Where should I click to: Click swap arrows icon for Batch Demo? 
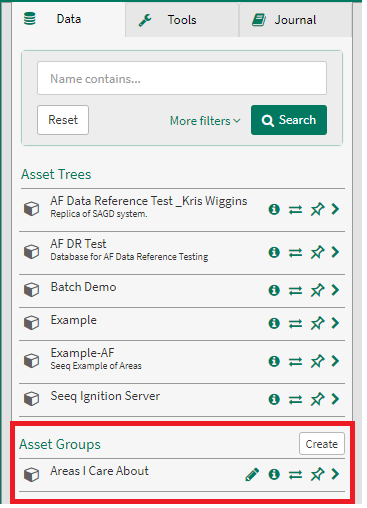point(295,290)
